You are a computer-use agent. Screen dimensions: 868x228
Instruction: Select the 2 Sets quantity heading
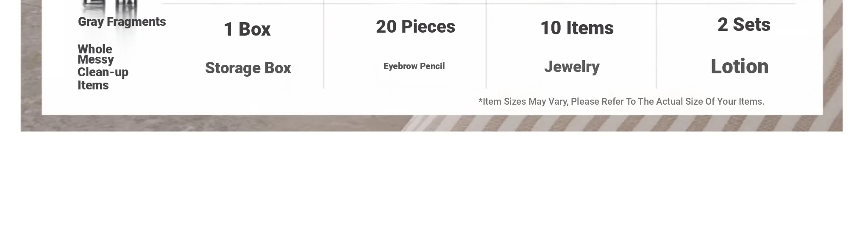(744, 25)
